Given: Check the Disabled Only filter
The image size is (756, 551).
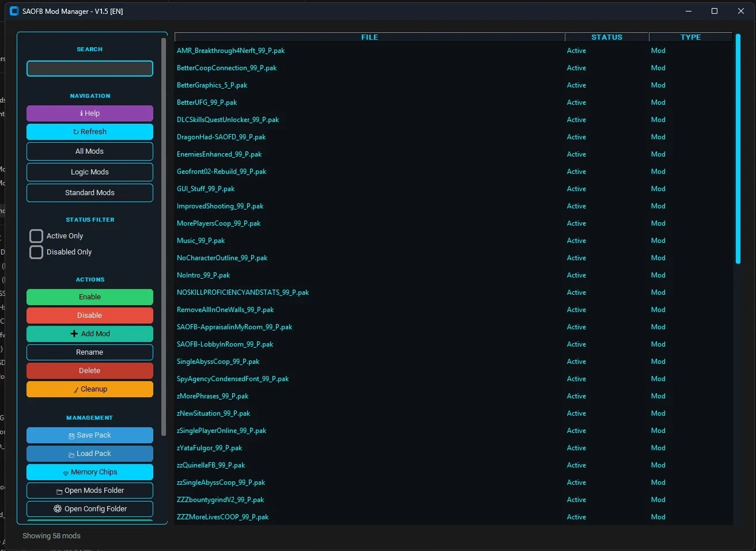Looking at the screenshot, I should coord(36,252).
